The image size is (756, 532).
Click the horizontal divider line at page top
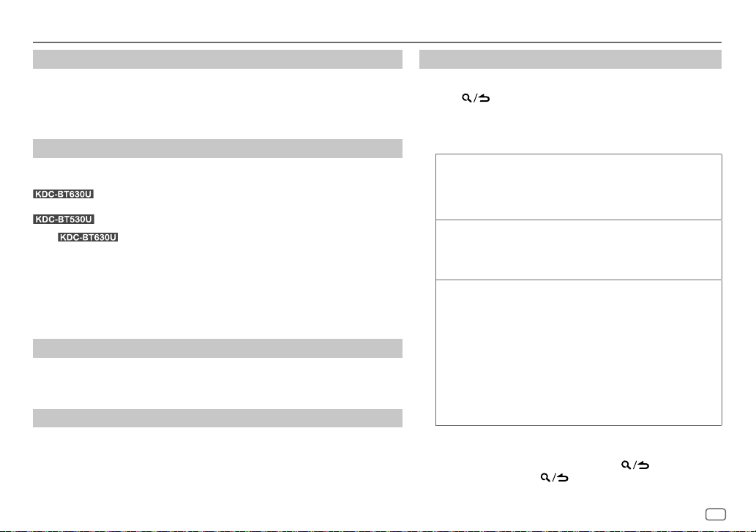tap(377, 42)
